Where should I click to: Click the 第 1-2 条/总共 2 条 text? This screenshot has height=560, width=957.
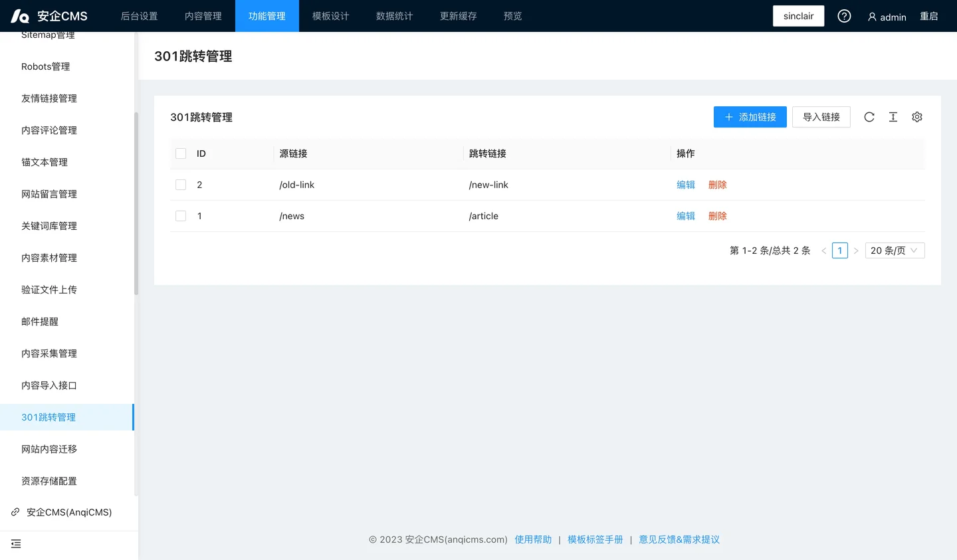click(x=770, y=250)
